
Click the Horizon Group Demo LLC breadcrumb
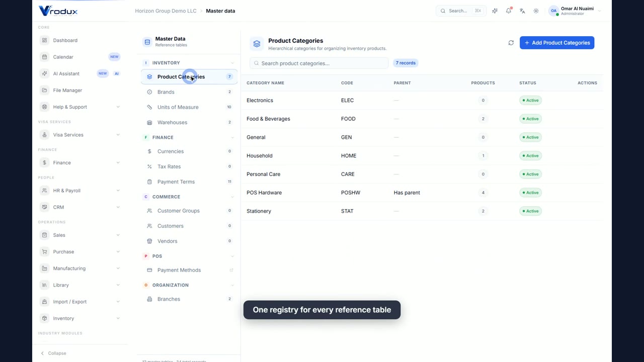click(166, 11)
